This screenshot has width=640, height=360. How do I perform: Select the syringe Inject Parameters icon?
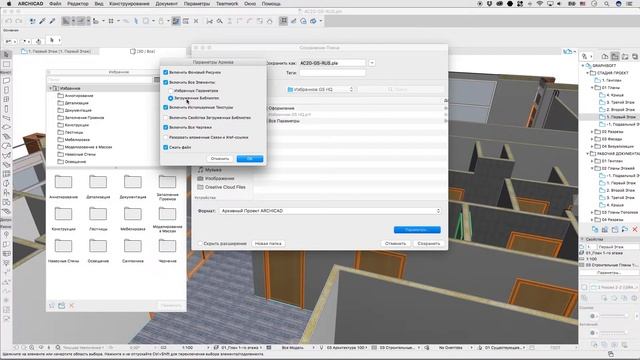(x=52, y=21)
